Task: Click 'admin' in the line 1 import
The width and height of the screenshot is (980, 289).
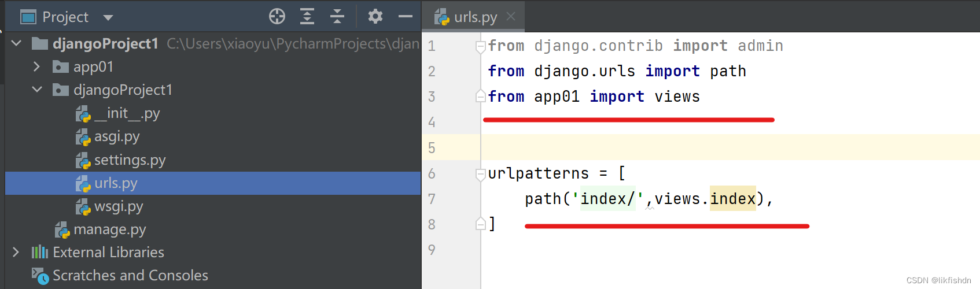Action: click(x=760, y=46)
